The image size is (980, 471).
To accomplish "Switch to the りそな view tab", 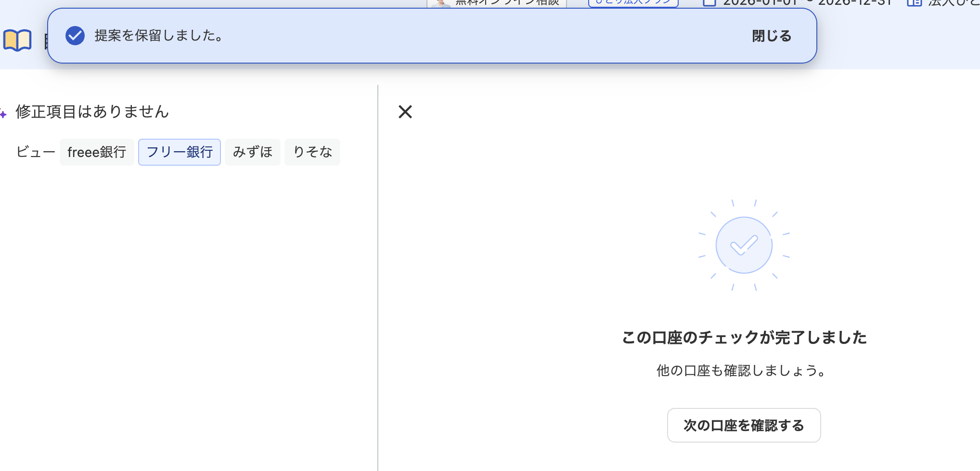I will tap(312, 152).
